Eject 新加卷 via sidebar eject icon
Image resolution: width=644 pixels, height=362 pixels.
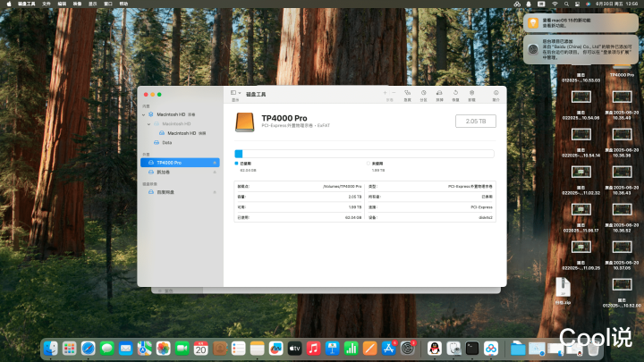(215, 173)
